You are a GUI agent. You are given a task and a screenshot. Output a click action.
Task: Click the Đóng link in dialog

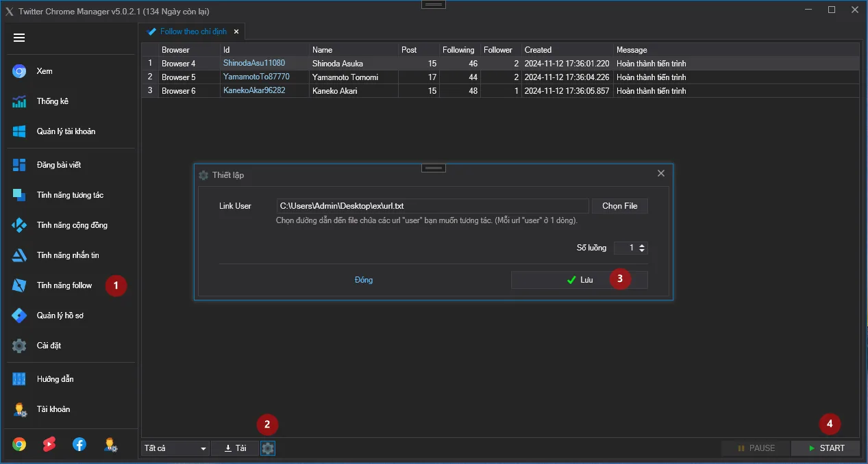click(364, 280)
